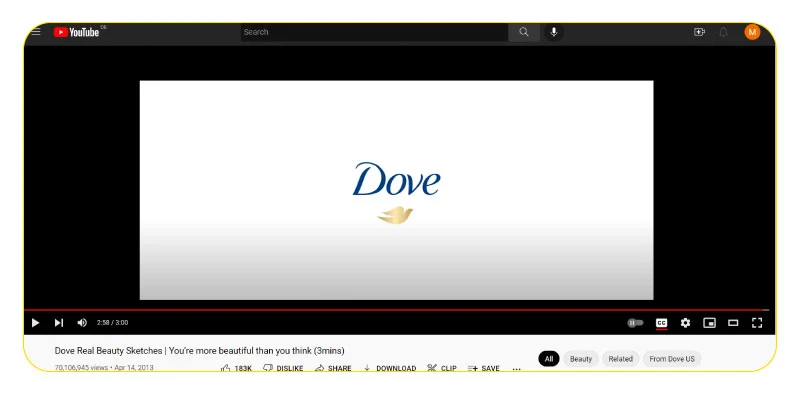Toggle closed captions (CC)

tap(662, 323)
